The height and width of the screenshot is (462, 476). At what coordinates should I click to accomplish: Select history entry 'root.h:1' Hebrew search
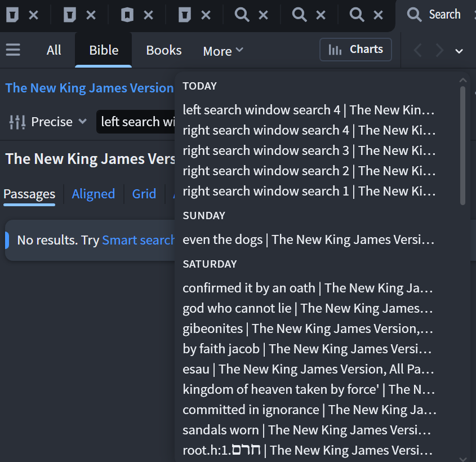click(309, 450)
